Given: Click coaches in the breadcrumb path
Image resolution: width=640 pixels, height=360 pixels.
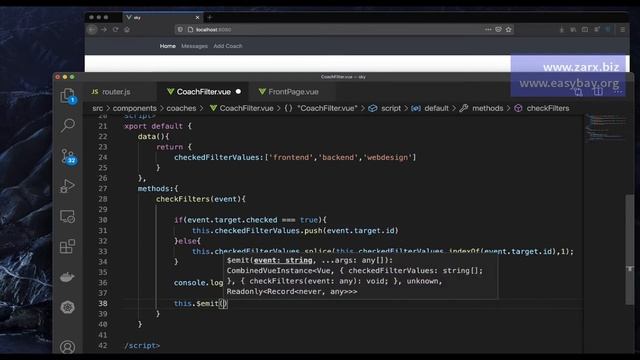Looking at the screenshot, I should coord(181,108).
